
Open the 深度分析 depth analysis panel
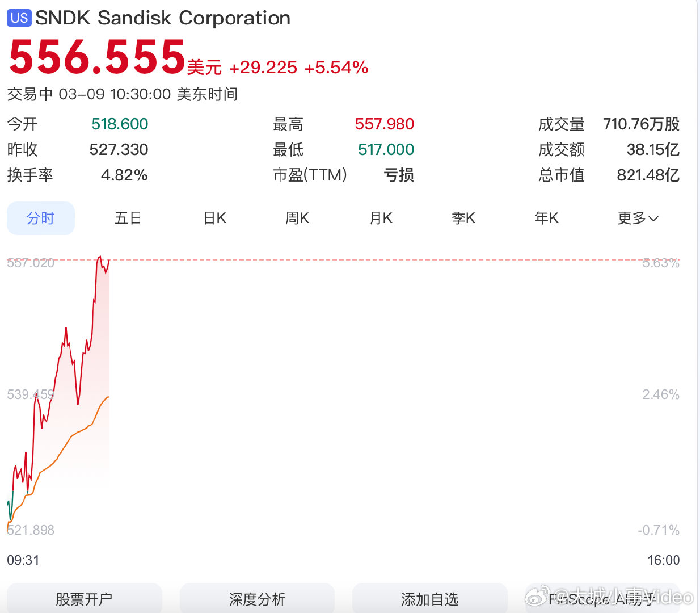pos(257,599)
